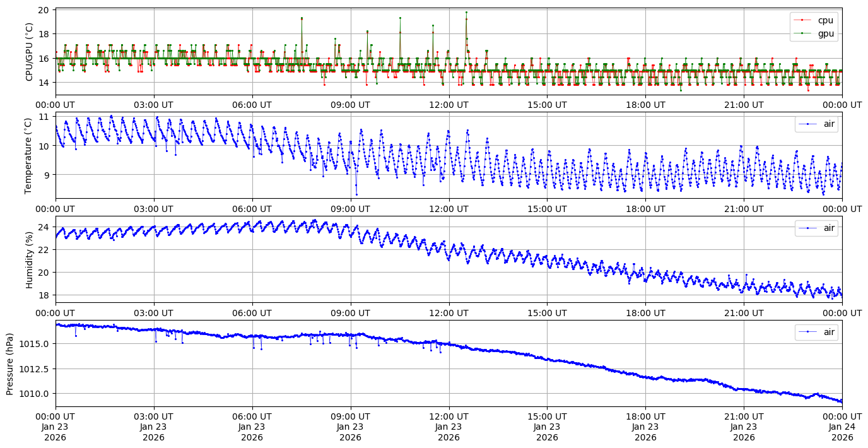Click 06:00 UT label under the Humidity chart

click(252, 313)
